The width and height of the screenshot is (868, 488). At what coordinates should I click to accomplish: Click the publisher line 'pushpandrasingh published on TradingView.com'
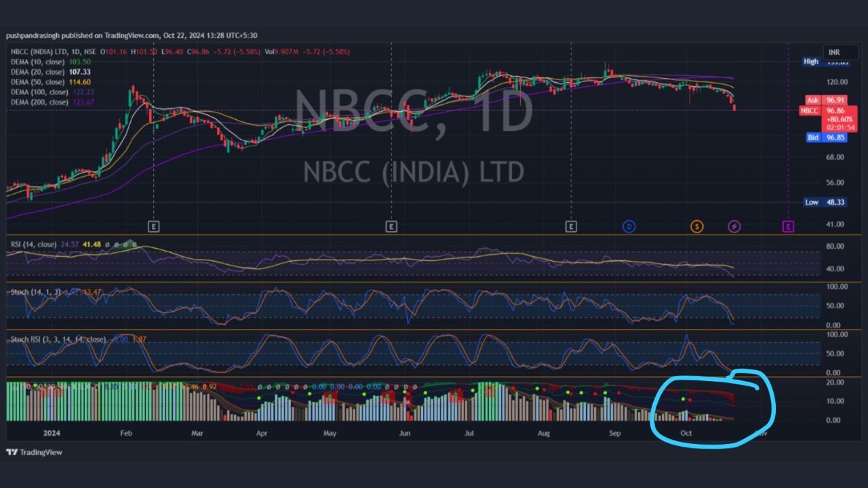coord(83,35)
